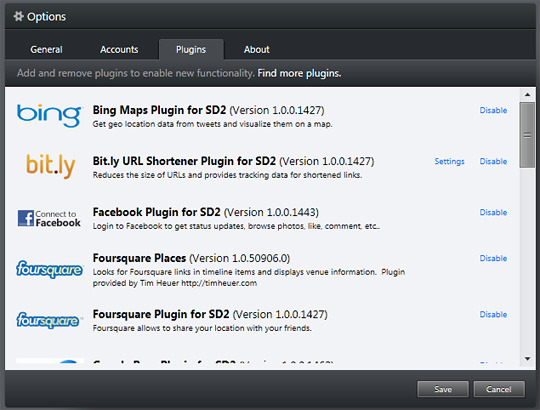Disable the Bit.ly URL Shortener plugin

click(x=493, y=161)
